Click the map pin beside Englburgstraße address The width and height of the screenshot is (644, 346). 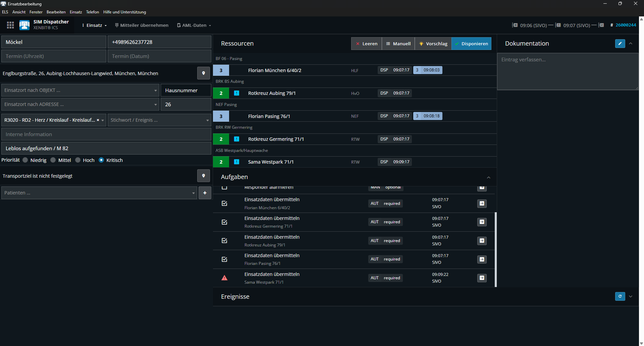click(x=203, y=73)
